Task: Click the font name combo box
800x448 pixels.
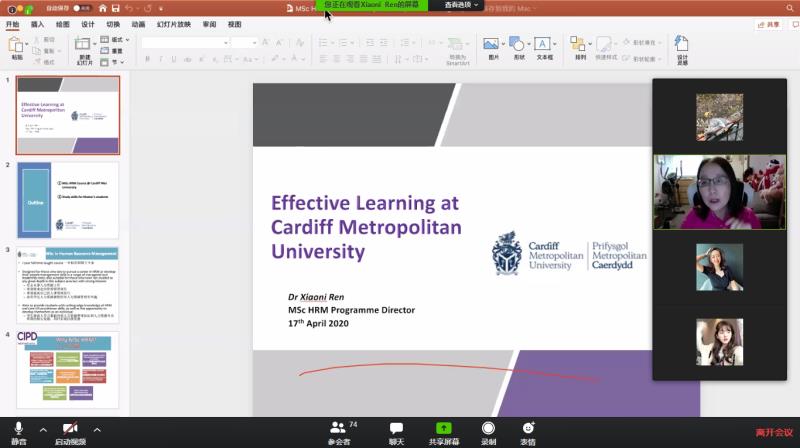Action: tap(185, 43)
